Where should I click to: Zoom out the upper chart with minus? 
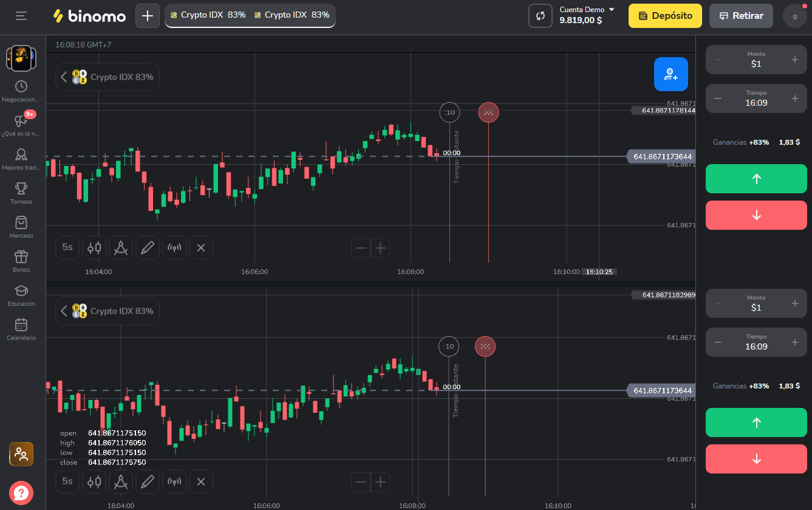click(361, 248)
